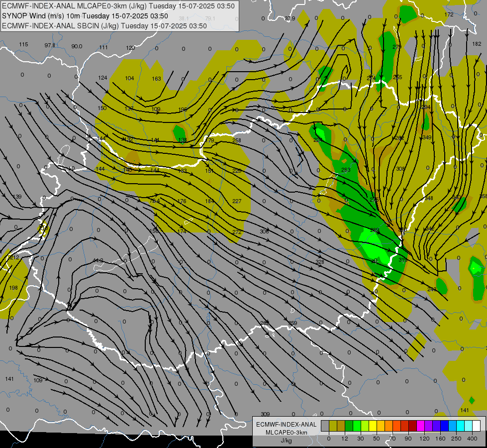Image resolution: width=487 pixels, height=448 pixels.
Task: Select the white legend swatch after 400
Action: (476, 426)
